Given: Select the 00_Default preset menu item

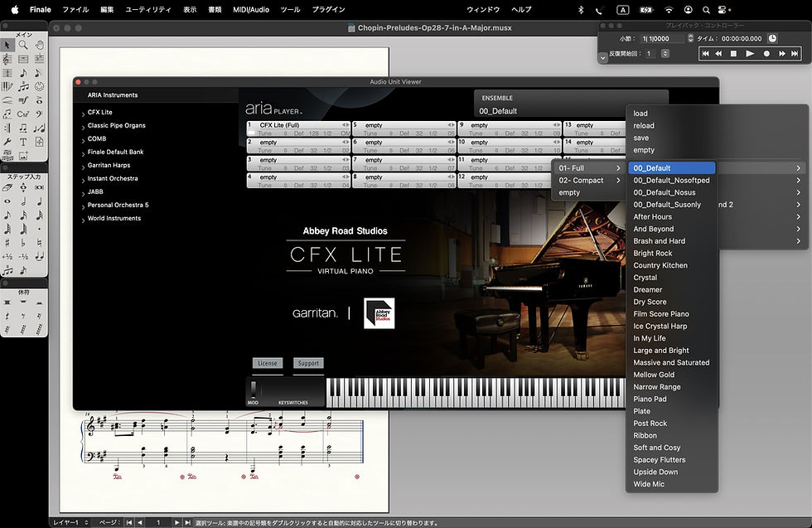Looking at the screenshot, I should pyautogui.click(x=672, y=168).
